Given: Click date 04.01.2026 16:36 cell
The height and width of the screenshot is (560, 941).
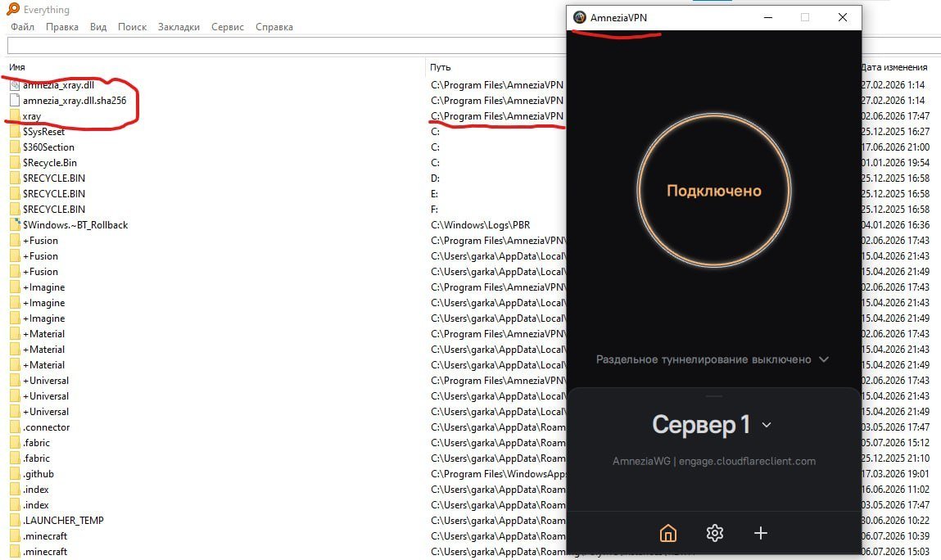Looking at the screenshot, I should coord(895,225).
